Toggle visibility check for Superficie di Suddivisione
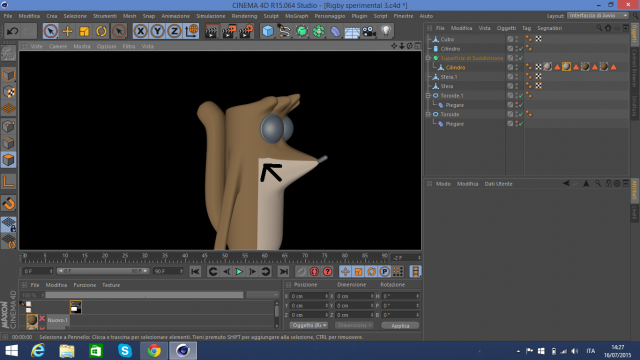Image resolution: width=640 pixels, height=360 pixels. tap(521, 58)
